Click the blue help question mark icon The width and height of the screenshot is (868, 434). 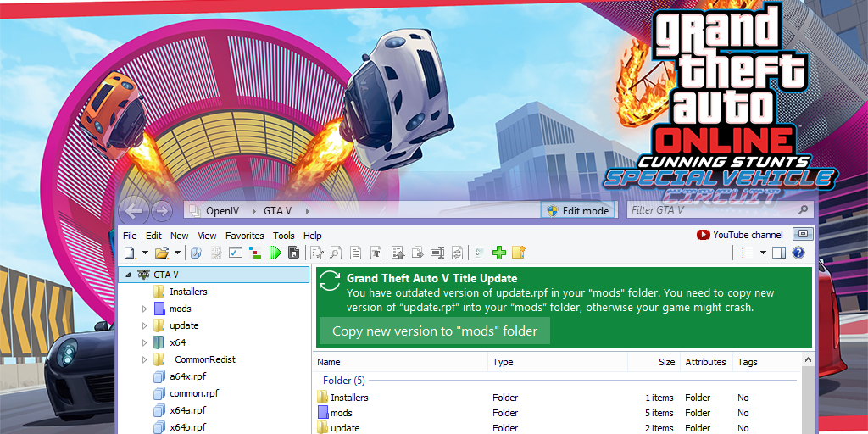point(798,253)
